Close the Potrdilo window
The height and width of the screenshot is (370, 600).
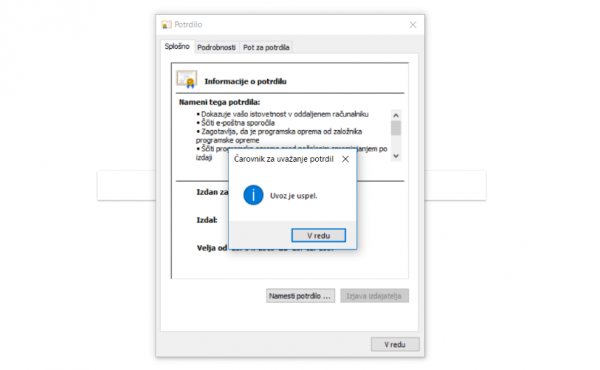pos(412,25)
